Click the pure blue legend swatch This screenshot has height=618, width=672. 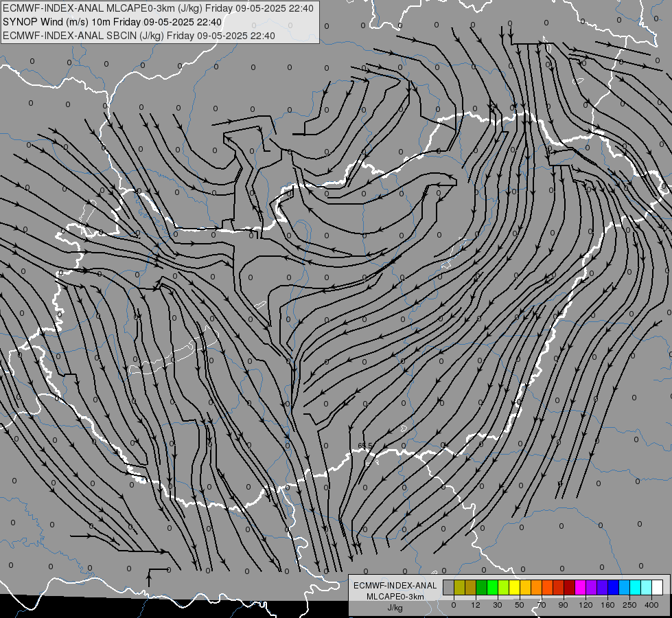pos(614,587)
